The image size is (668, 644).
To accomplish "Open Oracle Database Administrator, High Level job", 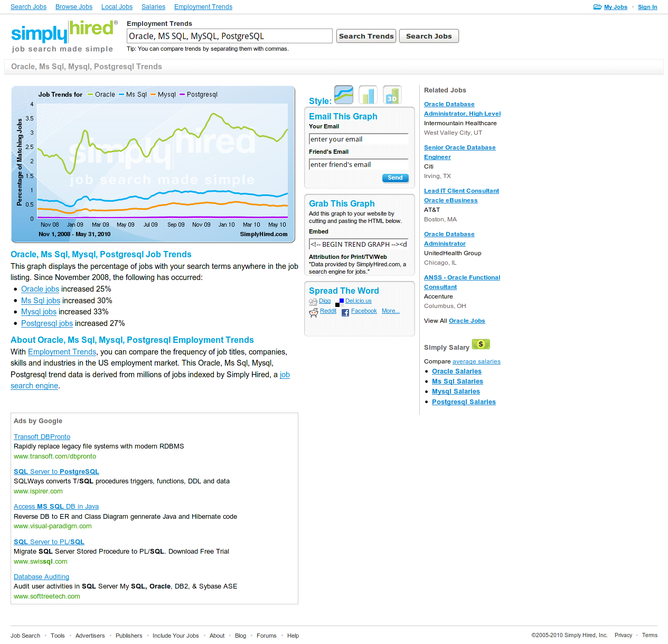I will click(462, 109).
